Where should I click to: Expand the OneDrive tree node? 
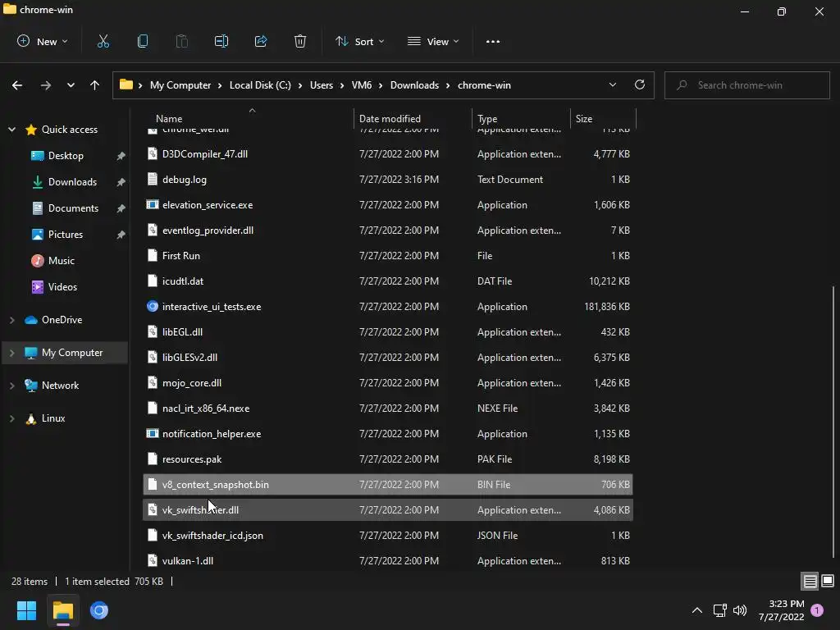tap(11, 320)
